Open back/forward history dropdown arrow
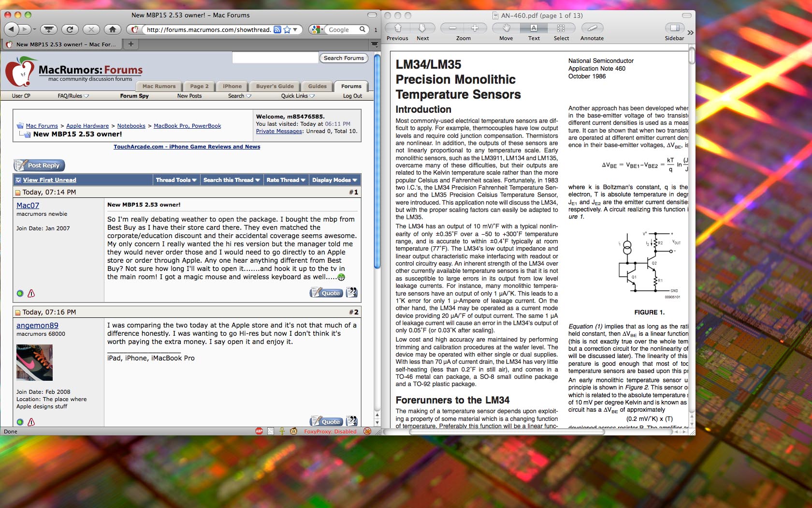The height and width of the screenshot is (508, 812). 34,30
